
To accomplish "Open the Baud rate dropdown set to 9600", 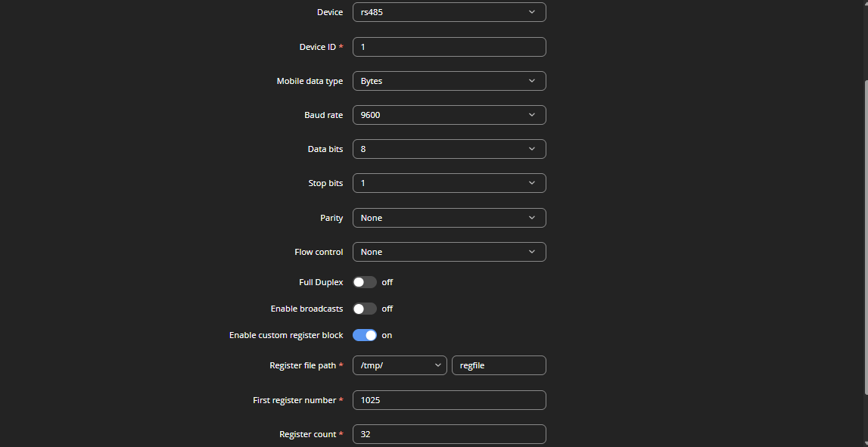I will pyautogui.click(x=449, y=115).
